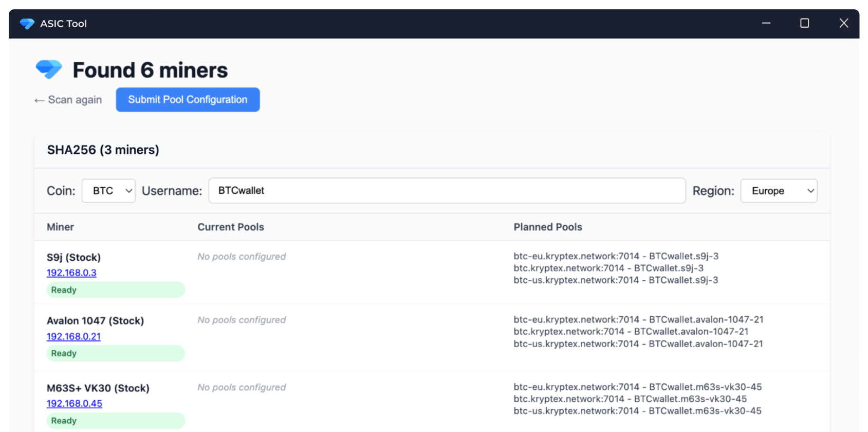868x432 pixels.
Task: Click btc.kryptex.network pool for BTCwallet.avalon-1047-21
Action: 631,332
